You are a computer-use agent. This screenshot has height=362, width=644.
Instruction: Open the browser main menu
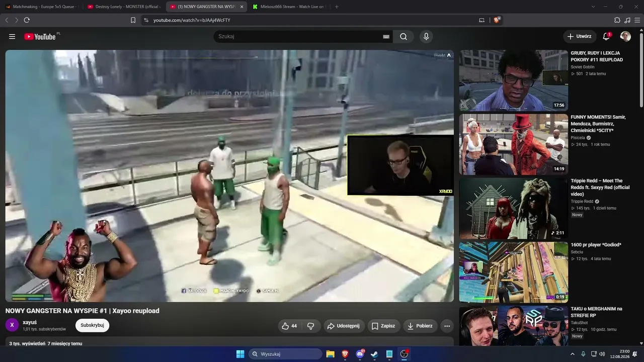click(x=637, y=20)
